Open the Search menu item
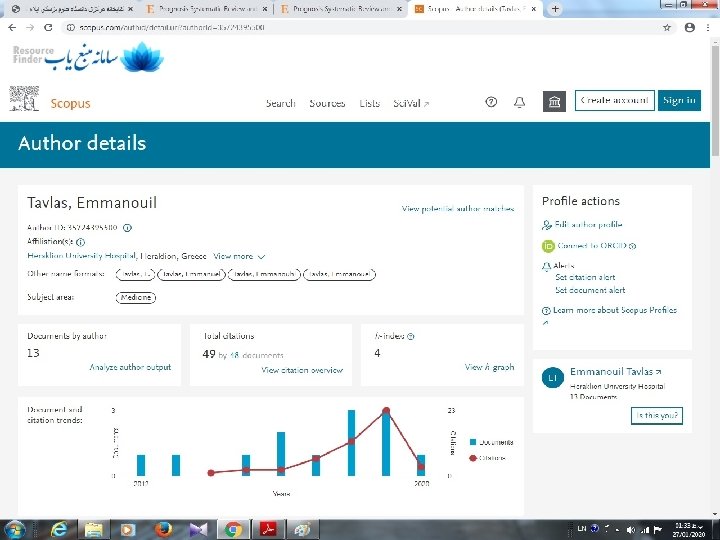The height and width of the screenshot is (540, 720). 281,103
